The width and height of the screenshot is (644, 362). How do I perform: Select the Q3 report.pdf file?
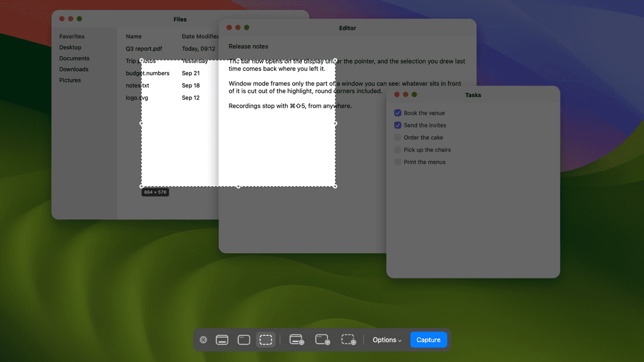144,49
